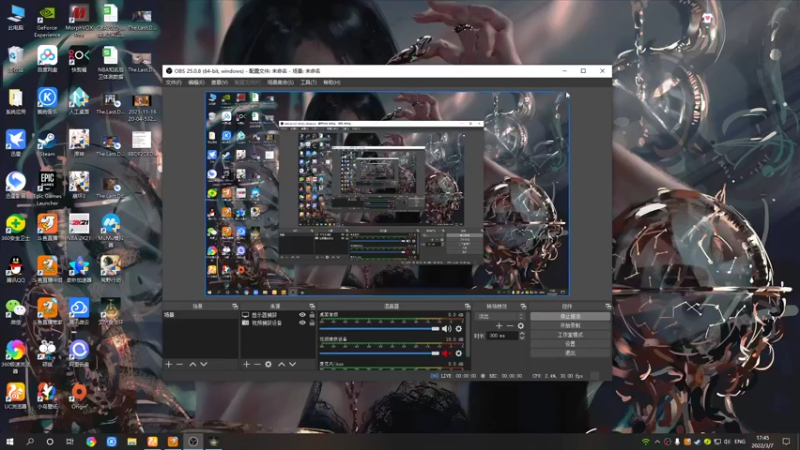Open the Windows Start menu
Screen dimensions: 800x450
(x=10, y=442)
